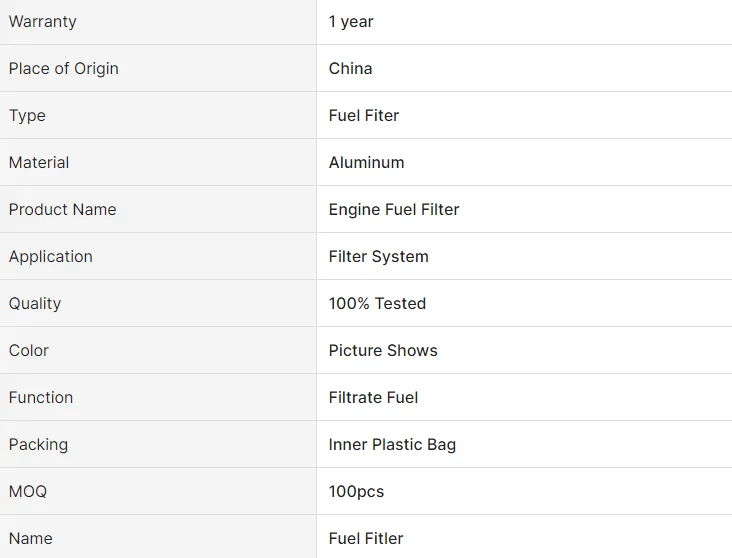Click the 'Aluminum' material value
Image resolution: width=732 pixels, height=558 pixels.
(x=367, y=162)
